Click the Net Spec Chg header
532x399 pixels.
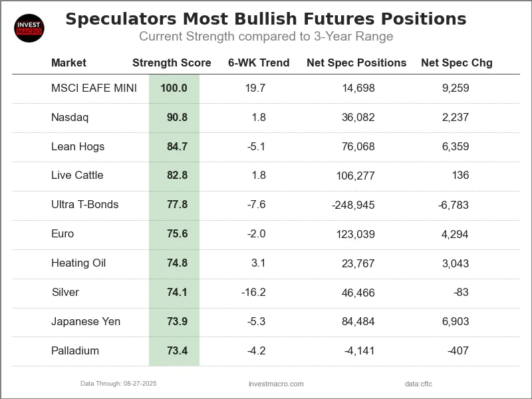tap(457, 63)
